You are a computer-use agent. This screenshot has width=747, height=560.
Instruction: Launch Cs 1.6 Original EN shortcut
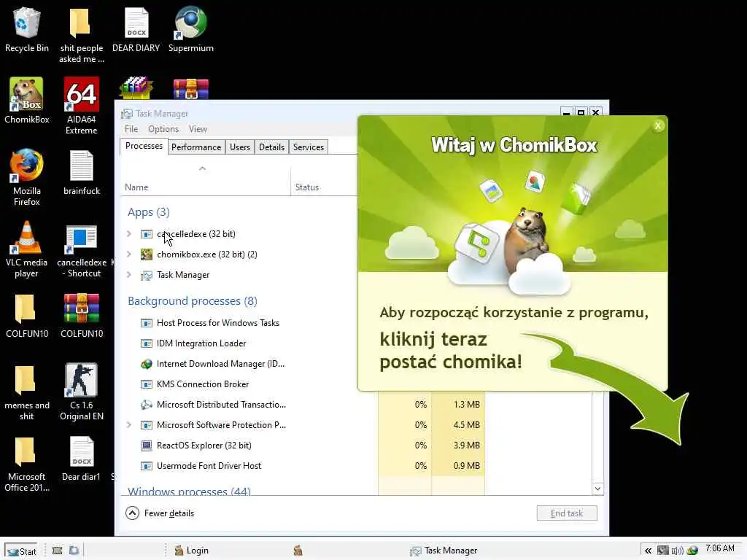82,392
